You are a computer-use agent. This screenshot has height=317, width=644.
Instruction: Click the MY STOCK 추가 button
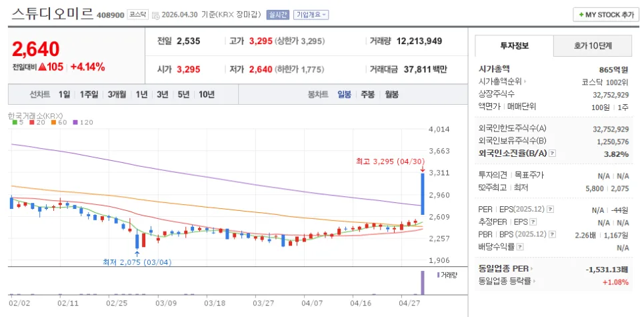coord(606,15)
